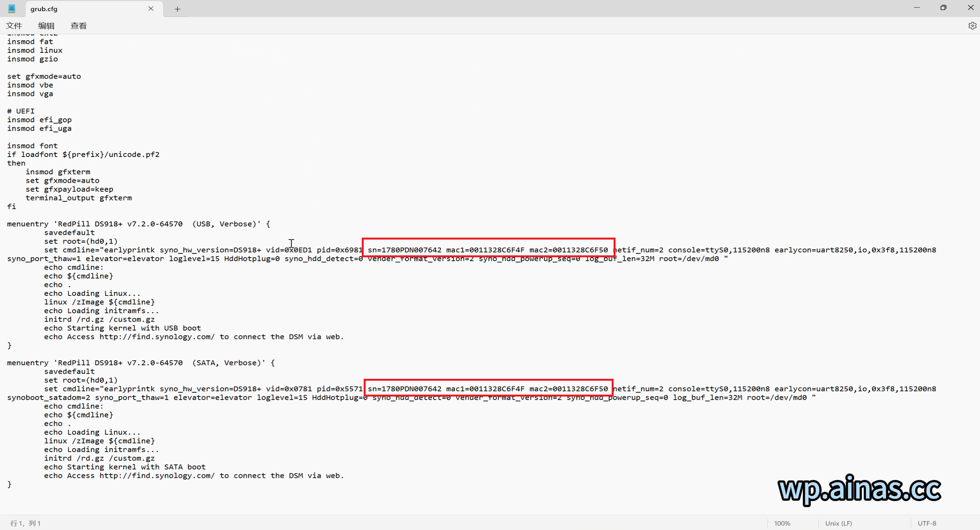Screen dimensions: 980x530
Task: Click the wp.ainas.cc watermark text
Action: coord(859,489)
